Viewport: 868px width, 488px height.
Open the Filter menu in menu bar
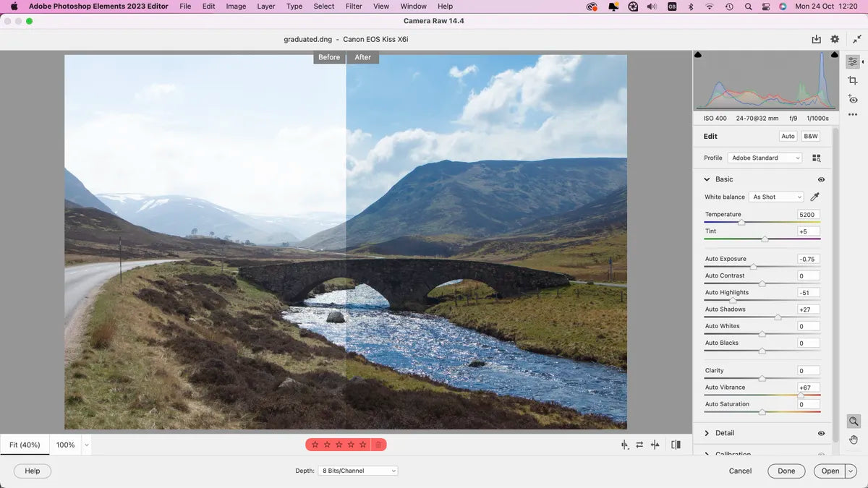pos(354,7)
